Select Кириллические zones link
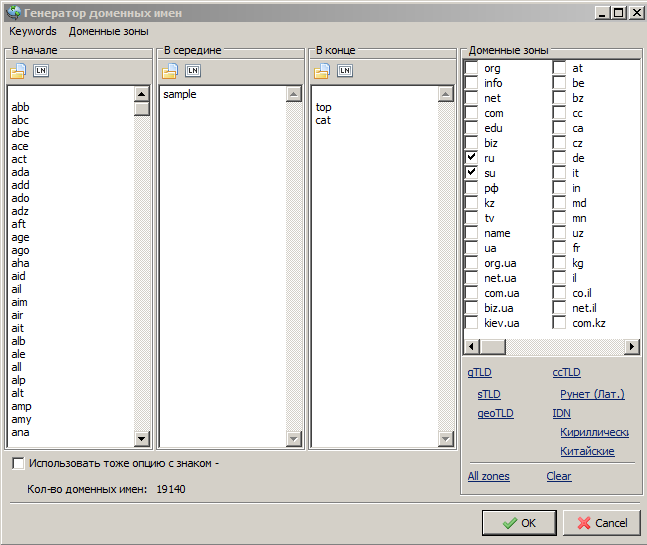 tap(595, 432)
